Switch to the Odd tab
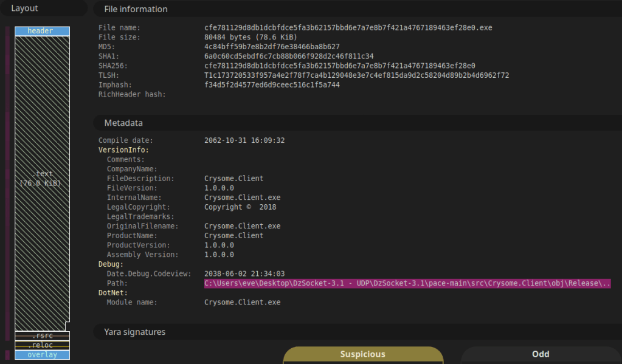 click(540, 354)
